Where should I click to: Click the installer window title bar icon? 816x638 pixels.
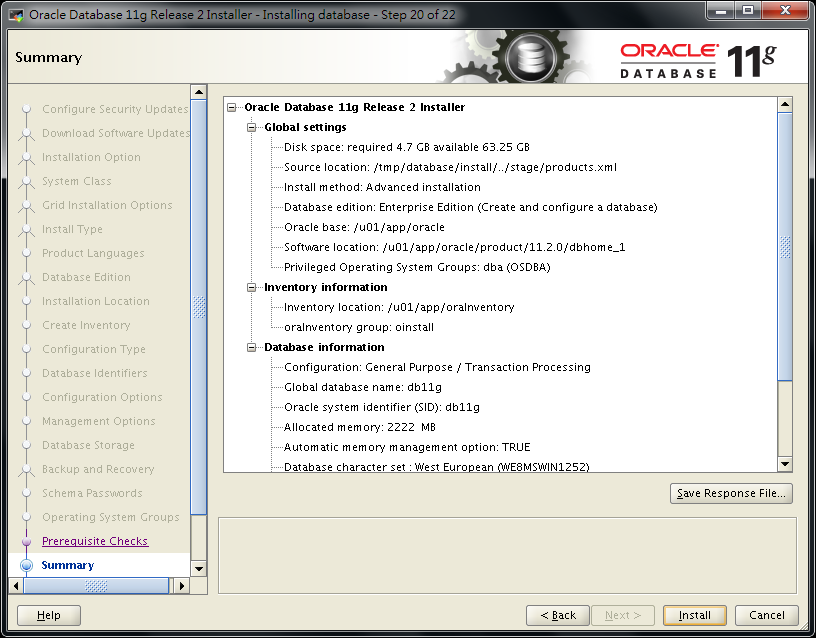[x=17, y=15]
